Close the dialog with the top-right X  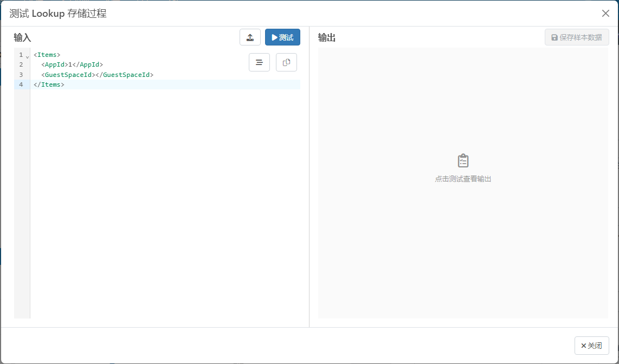pos(605,14)
